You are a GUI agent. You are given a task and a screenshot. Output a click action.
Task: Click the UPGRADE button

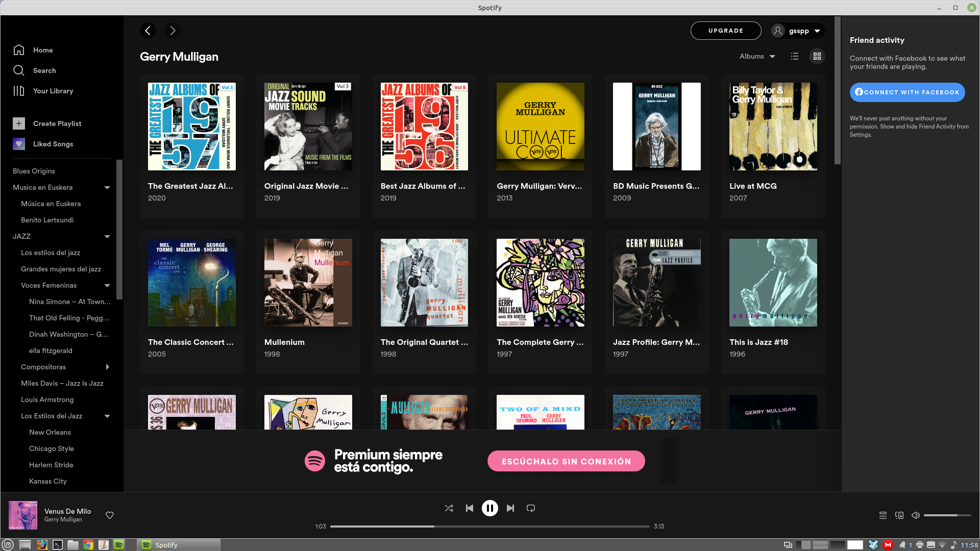click(x=726, y=31)
